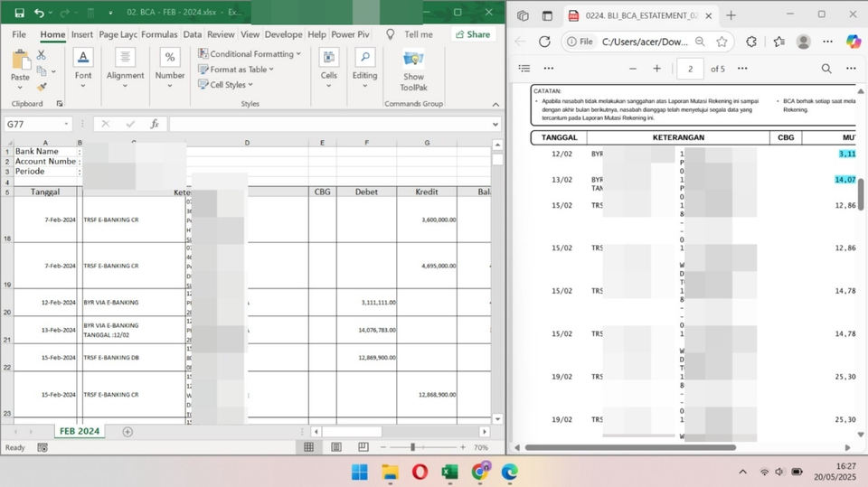Expand the formula bar chevron
The width and height of the screenshot is (868, 487).
(495, 124)
